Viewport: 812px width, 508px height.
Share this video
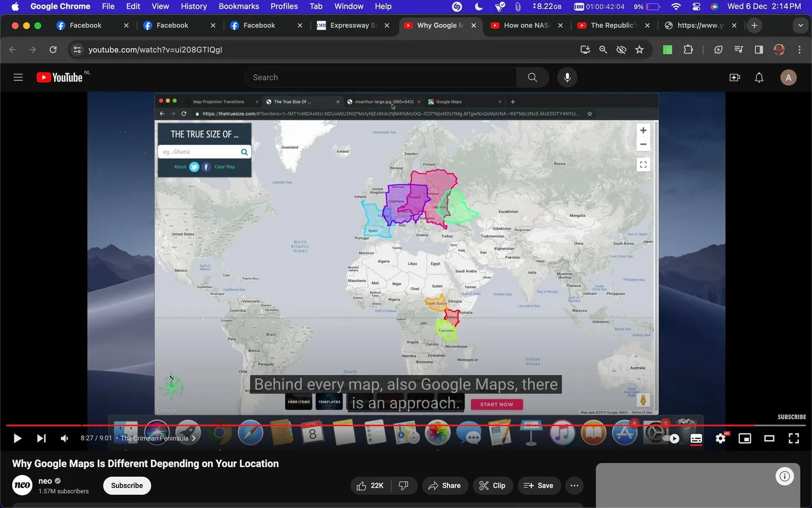click(445, 485)
